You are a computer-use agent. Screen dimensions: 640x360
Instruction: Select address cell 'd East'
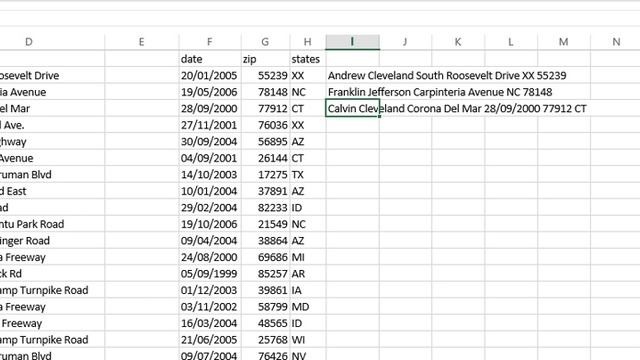(52, 191)
